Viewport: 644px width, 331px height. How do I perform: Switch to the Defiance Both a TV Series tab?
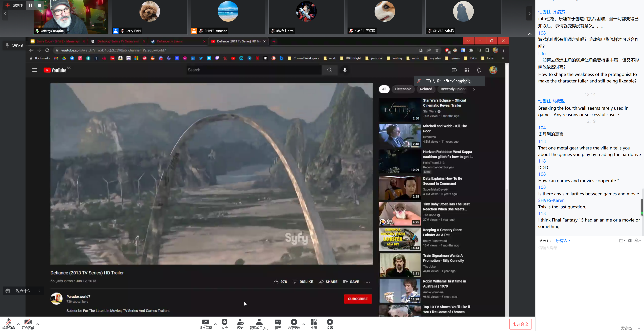[x=118, y=41]
